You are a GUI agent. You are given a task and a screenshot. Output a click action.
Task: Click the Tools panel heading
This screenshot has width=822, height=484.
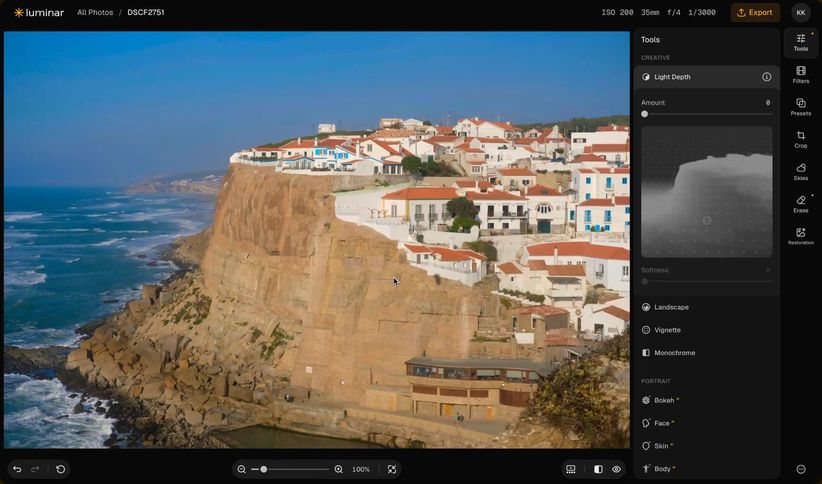(x=650, y=40)
